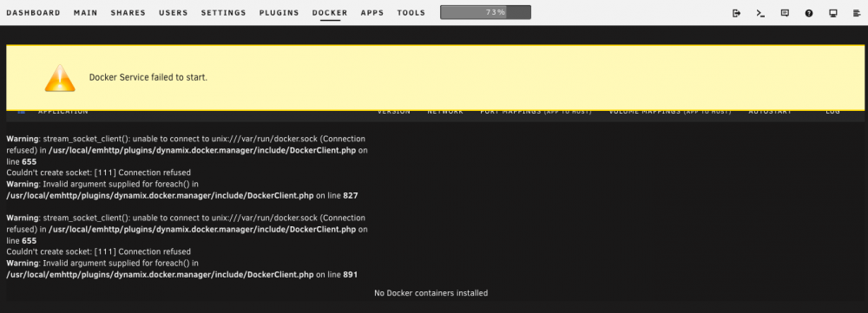868x313 pixels.
Task: Click the 'Docker Service failed to start.' message
Action: 148,77
